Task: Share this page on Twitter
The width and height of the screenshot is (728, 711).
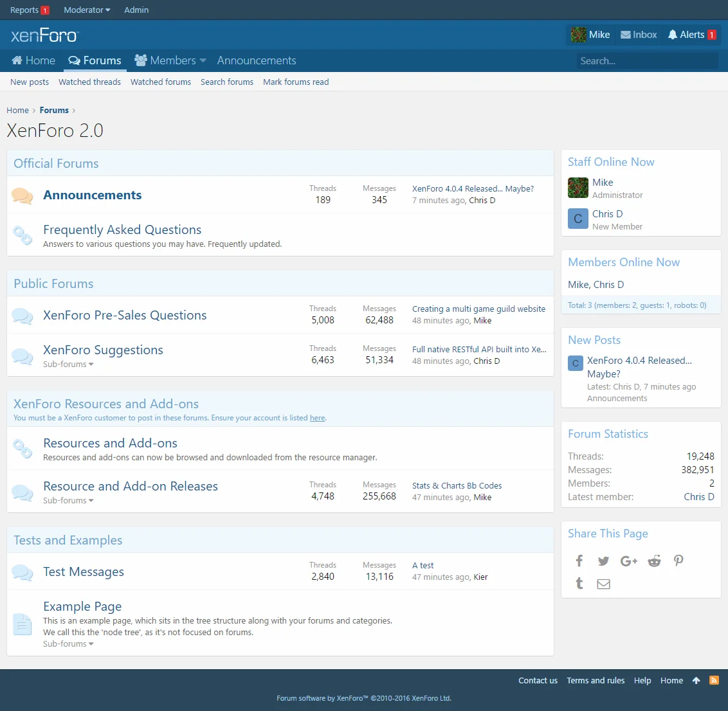Action: click(x=604, y=561)
